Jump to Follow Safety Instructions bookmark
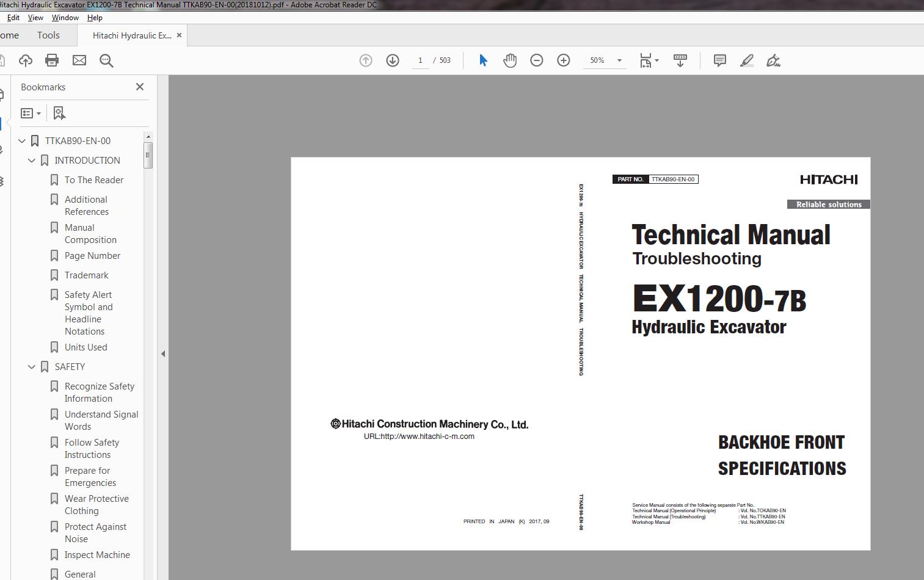Screen dimensions: 924x580 tap(92, 449)
